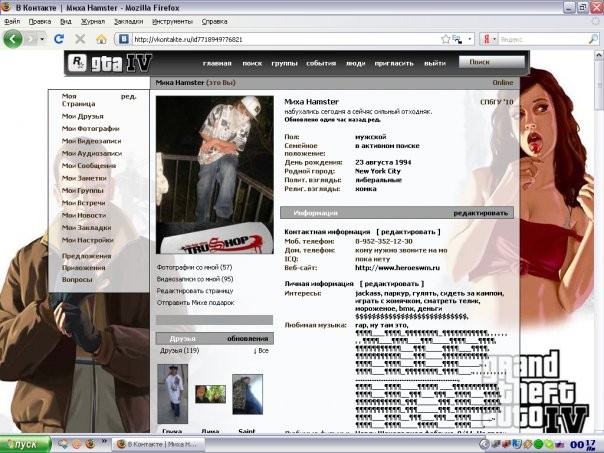Open the Файл menu
This screenshot has height=453, width=604.
point(12,22)
